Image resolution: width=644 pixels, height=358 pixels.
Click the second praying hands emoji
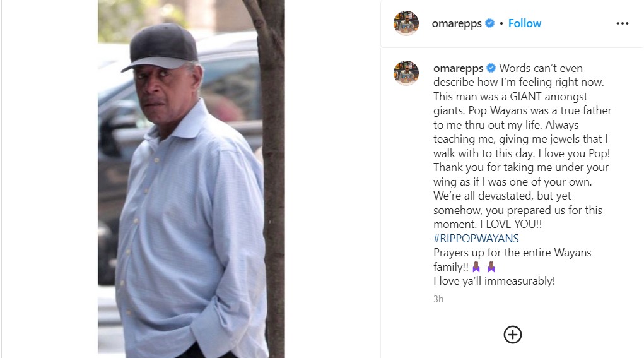point(491,267)
